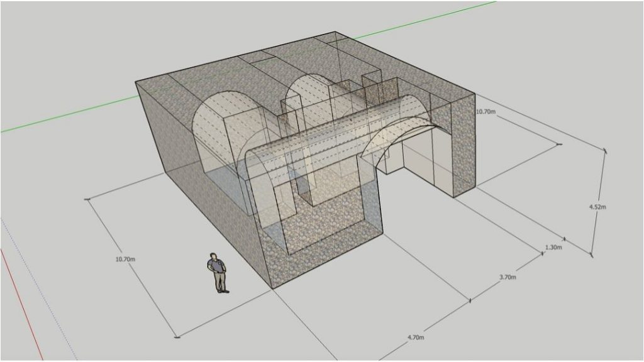This screenshot has width=644, height=362.
Task: Click the 10.70m label near the block's upper corner
Action: point(486,111)
